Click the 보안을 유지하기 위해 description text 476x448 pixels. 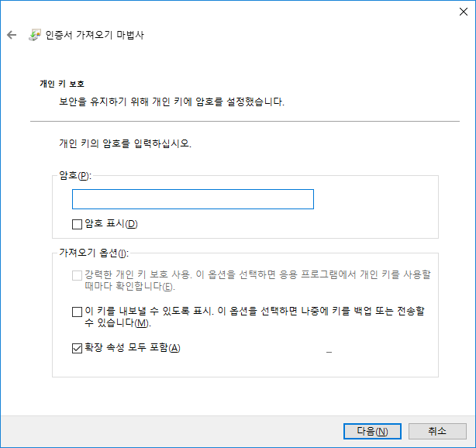pos(171,102)
